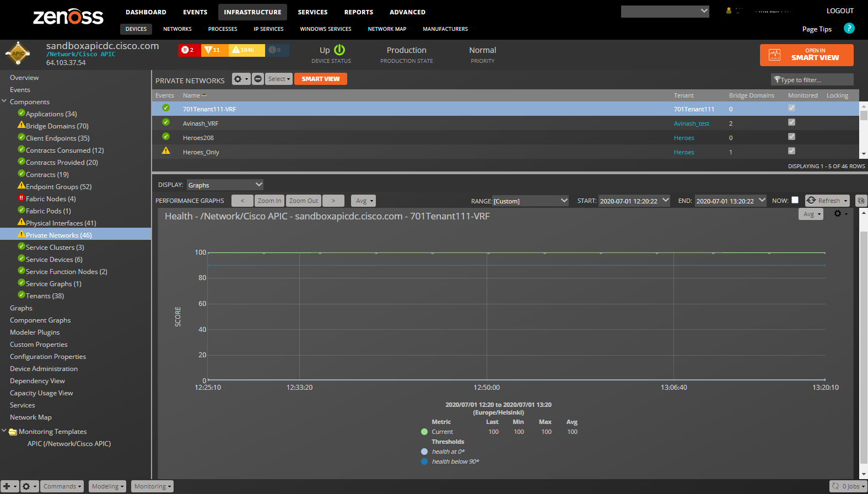This screenshot has width=868, height=494.
Task: Click Bridge Domains warning status icon
Action: 21,125
